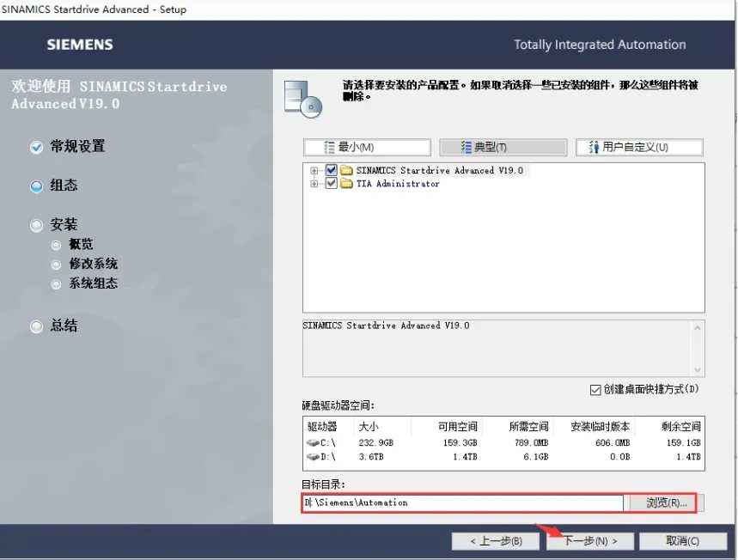Click the SIEMENS logo in header

click(x=80, y=45)
